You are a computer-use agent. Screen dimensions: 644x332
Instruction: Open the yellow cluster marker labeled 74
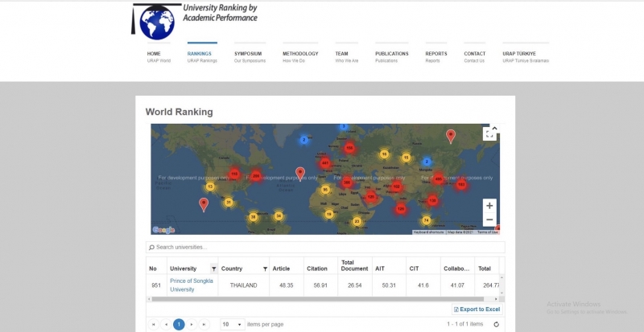(x=427, y=220)
